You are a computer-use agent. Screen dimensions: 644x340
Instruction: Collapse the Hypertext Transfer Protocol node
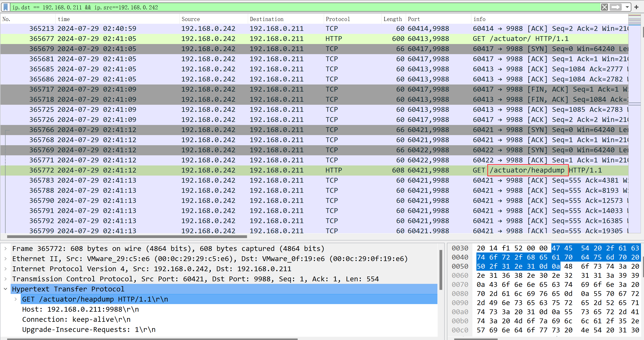[x=6, y=289]
